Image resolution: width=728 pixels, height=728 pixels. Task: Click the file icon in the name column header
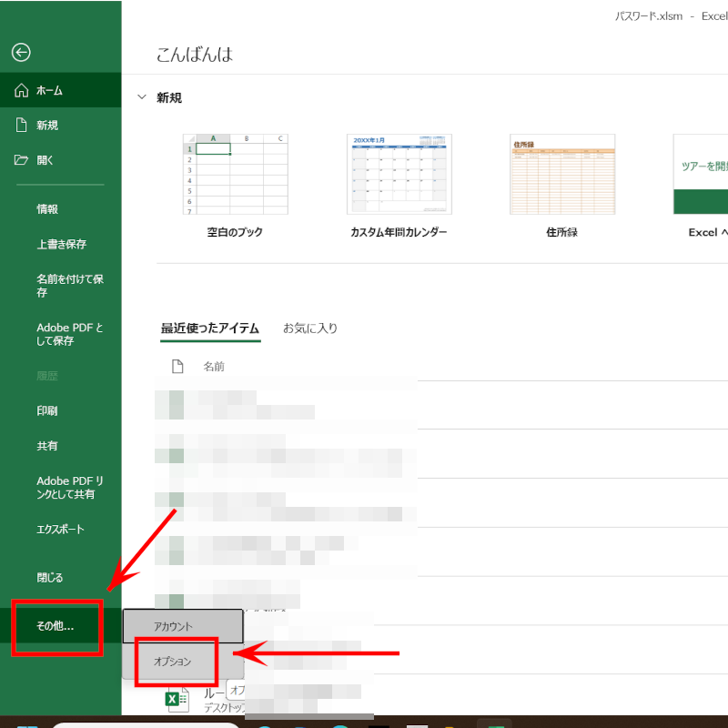[x=177, y=367]
